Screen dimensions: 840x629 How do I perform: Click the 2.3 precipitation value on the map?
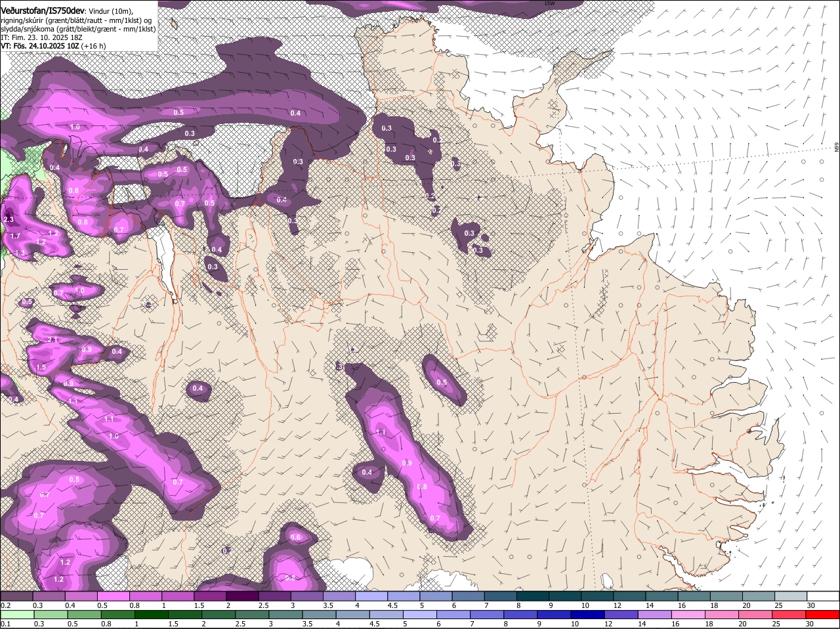[x=9, y=220]
